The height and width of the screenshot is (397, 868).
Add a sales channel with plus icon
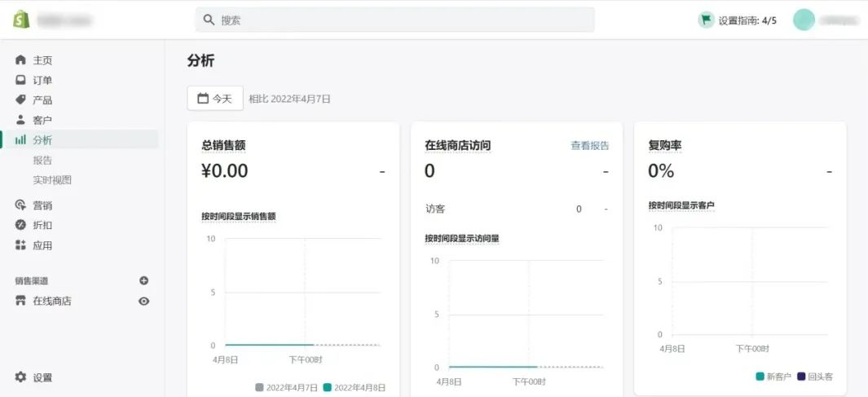[144, 280]
